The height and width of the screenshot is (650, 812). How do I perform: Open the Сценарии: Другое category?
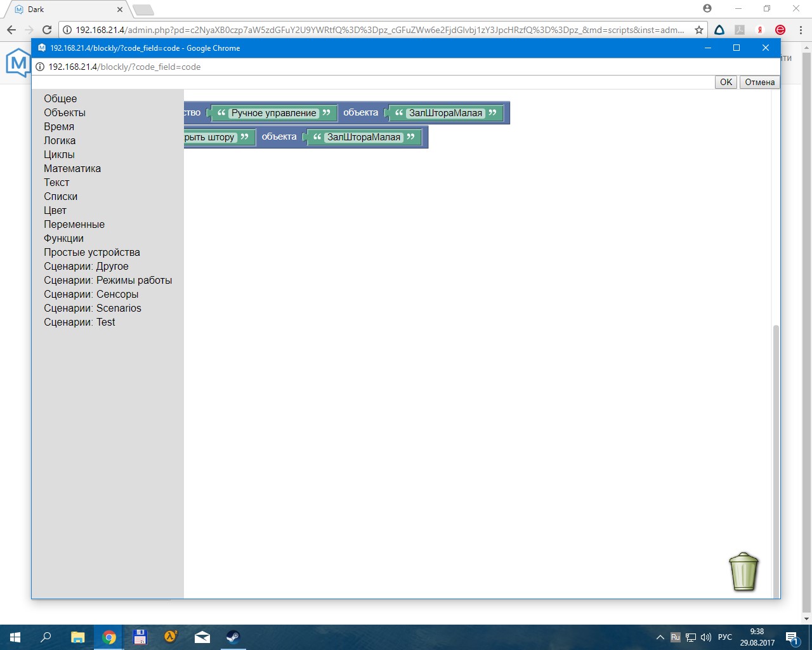86,266
